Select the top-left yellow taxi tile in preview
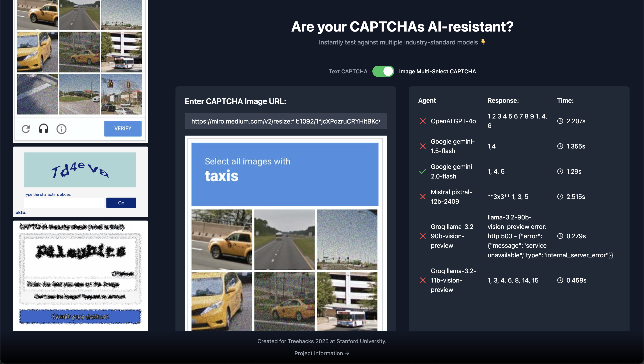The height and width of the screenshot is (364, 644). click(221, 240)
